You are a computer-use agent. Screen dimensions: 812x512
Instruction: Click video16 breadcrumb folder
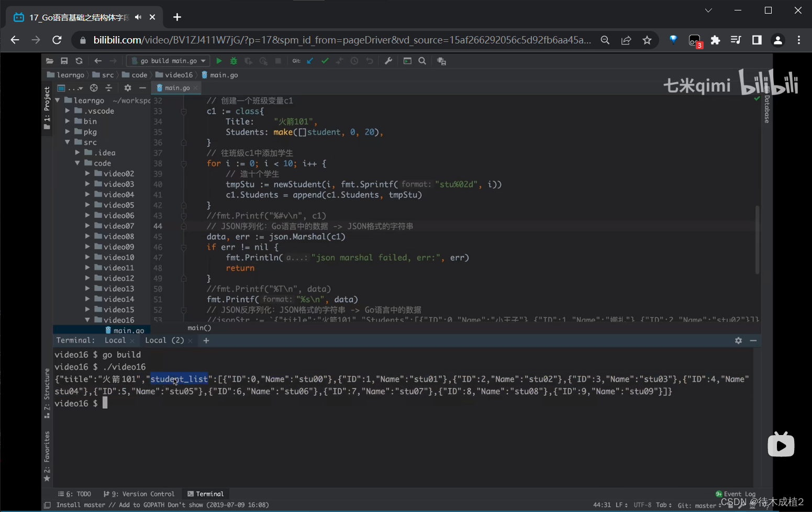(174, 75)
